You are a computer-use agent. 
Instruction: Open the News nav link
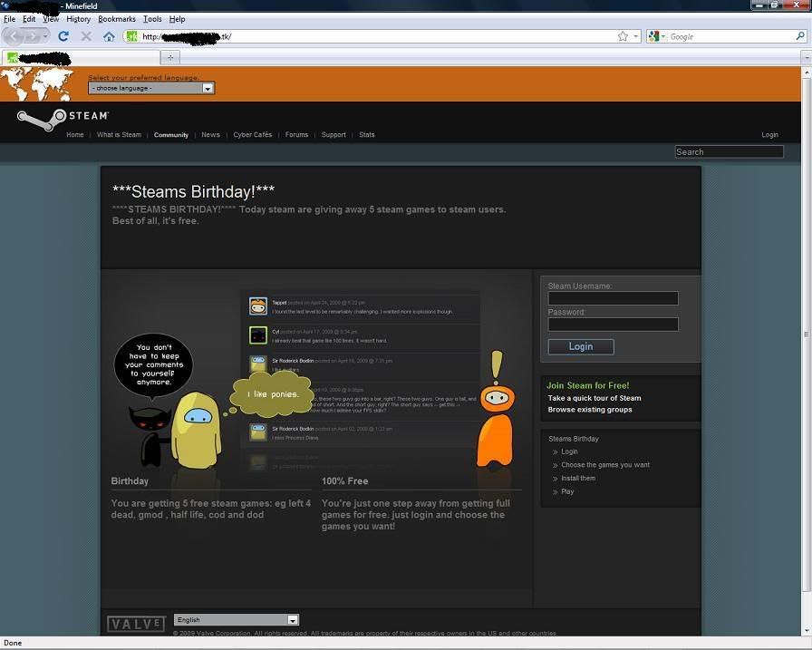point(211,135)
